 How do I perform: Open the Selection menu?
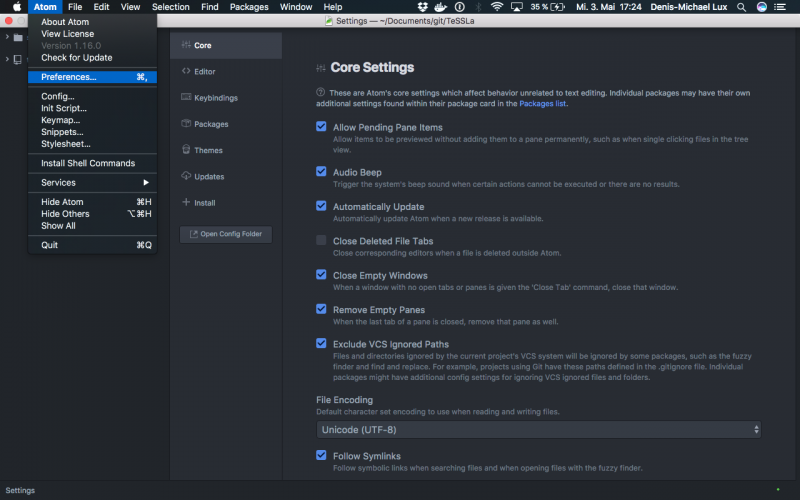coord(170,7)
